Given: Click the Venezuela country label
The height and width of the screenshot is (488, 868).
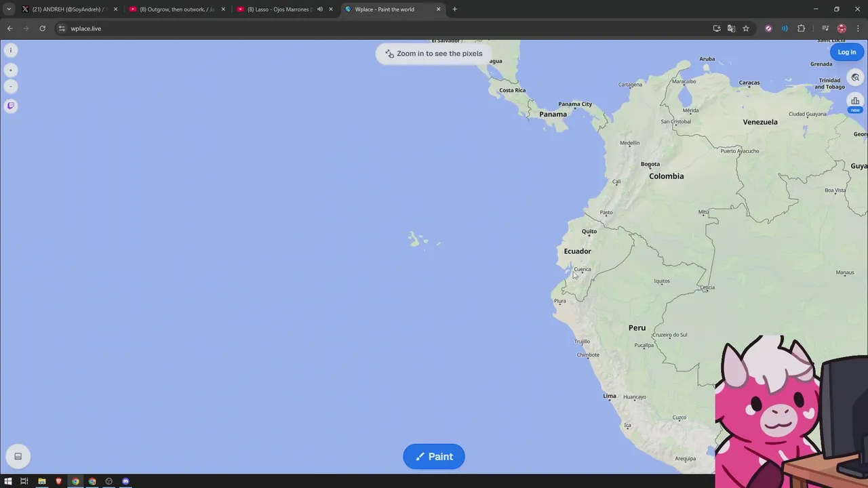Looking at the screenshot, I should [760, 122].
